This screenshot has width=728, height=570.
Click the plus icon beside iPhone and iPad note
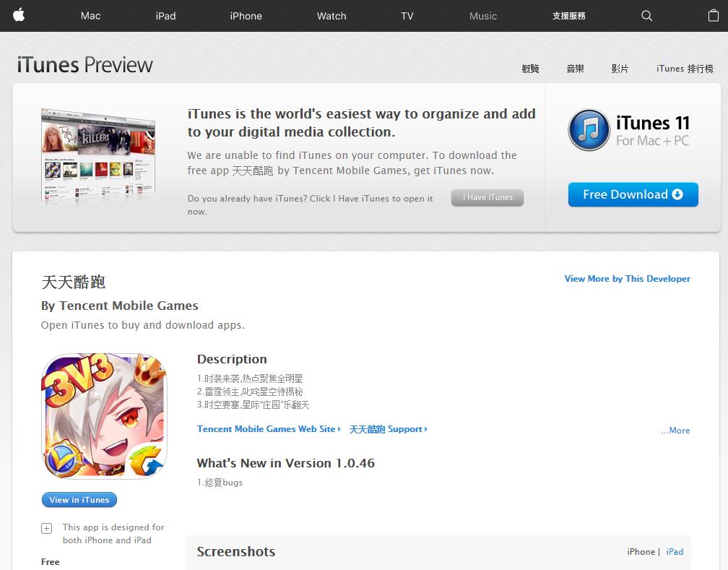click(x=47, y=528)
